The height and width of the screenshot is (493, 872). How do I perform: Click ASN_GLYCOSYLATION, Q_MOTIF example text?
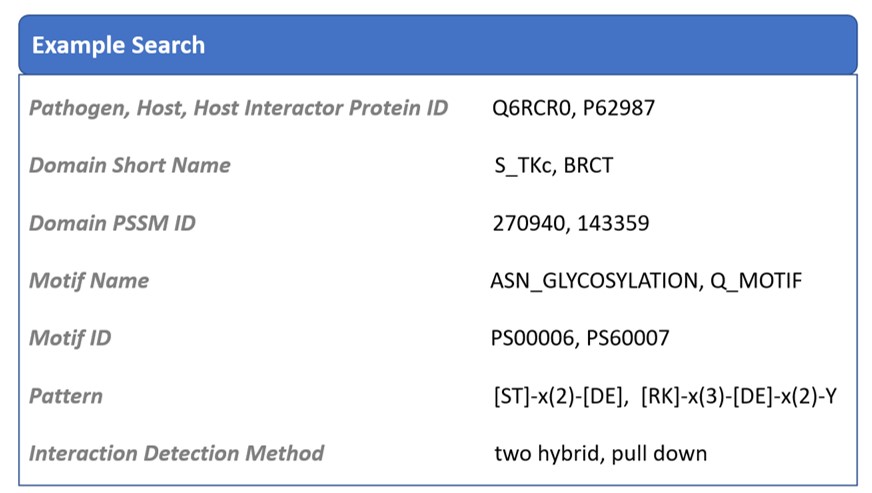[645, 281]
